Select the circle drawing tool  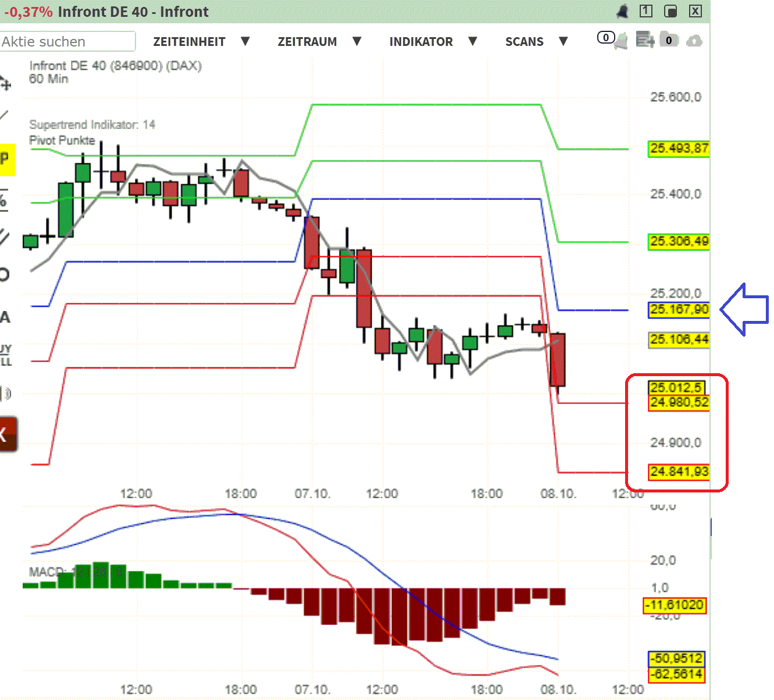pos(4,274)
